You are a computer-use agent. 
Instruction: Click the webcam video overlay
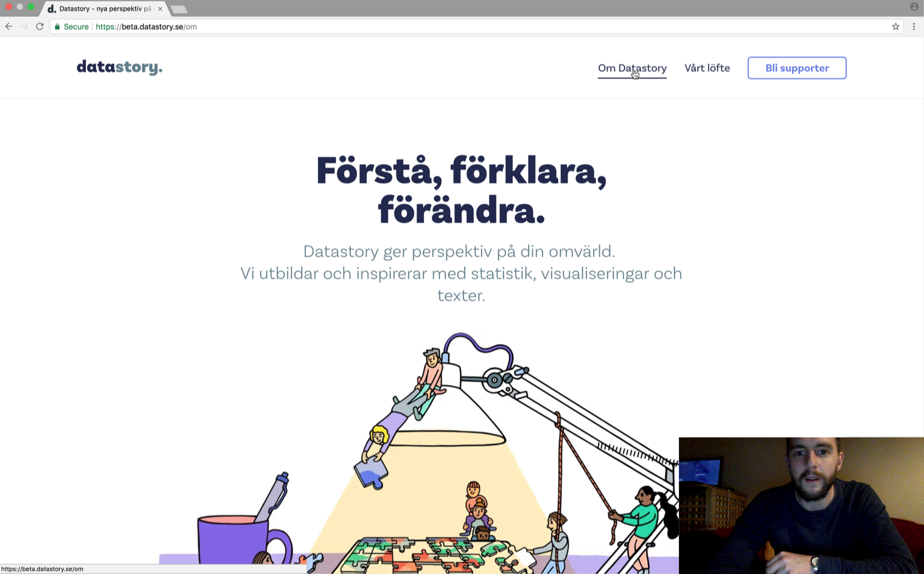[x=801, y=505]
